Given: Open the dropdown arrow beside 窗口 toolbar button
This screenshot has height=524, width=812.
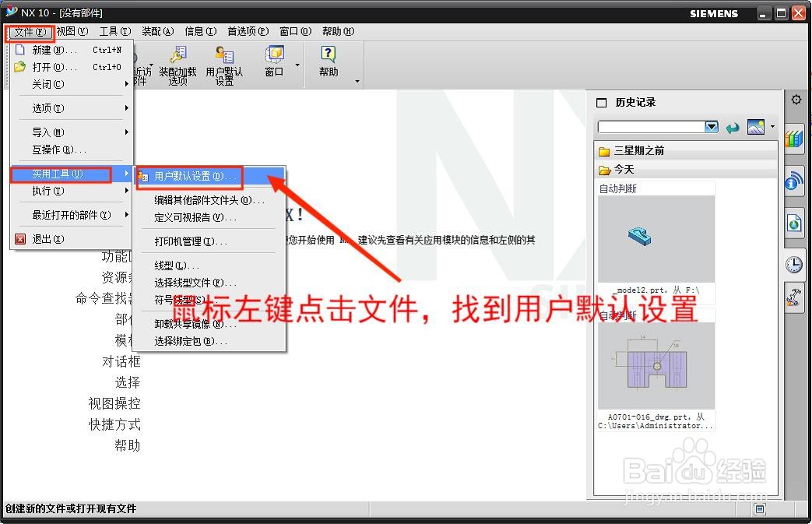Looking at the screenshot, I should click(x=297, y=65).
